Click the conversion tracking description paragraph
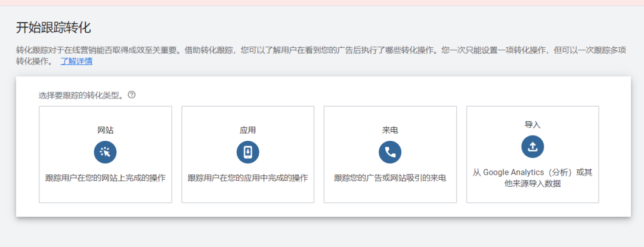This screenshot has height=247, width=644. tap(321, 56)
